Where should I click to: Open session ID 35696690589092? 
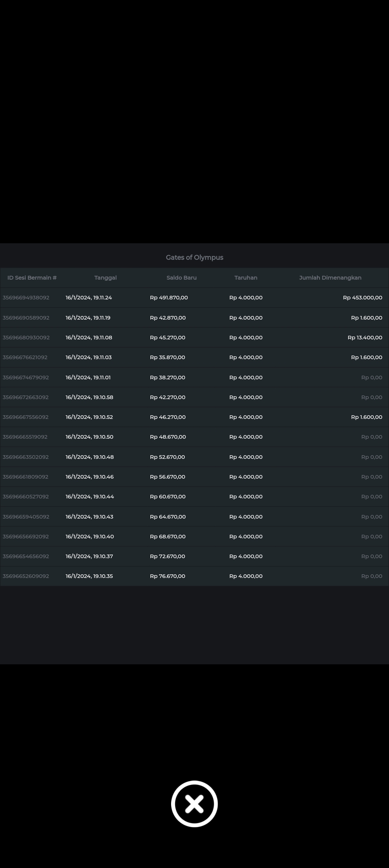click(26, 318)
